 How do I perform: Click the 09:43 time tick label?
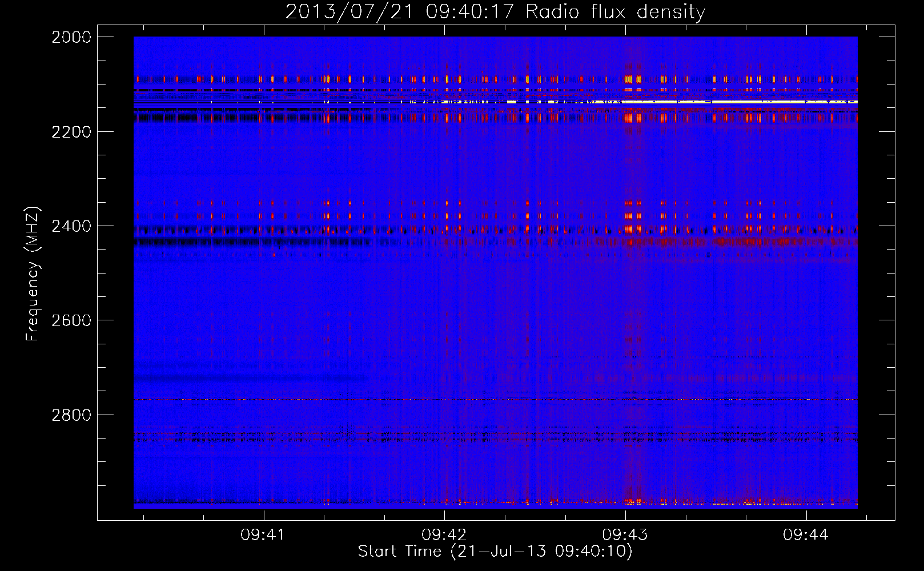pos(625,535)
